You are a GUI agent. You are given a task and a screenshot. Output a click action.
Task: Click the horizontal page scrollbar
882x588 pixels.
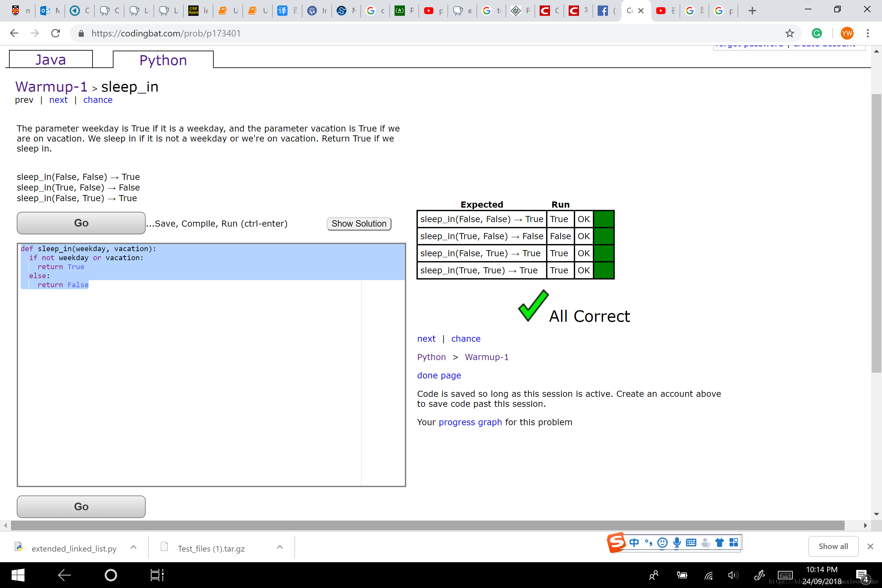(427, 525)
